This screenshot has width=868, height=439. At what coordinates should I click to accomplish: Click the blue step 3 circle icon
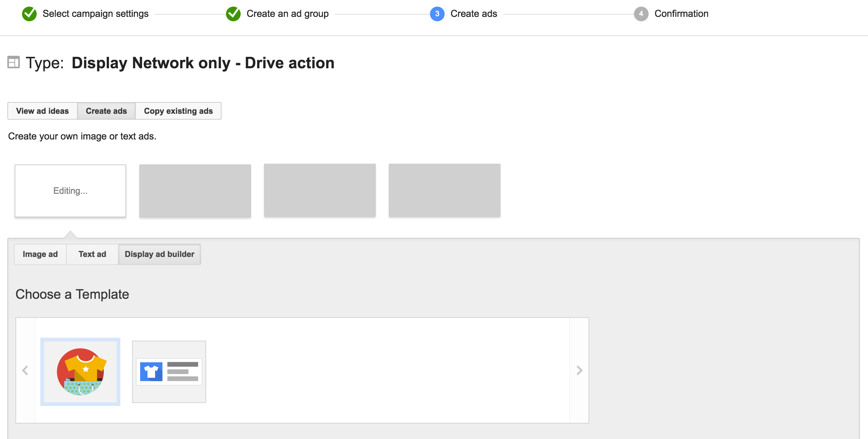437,14
